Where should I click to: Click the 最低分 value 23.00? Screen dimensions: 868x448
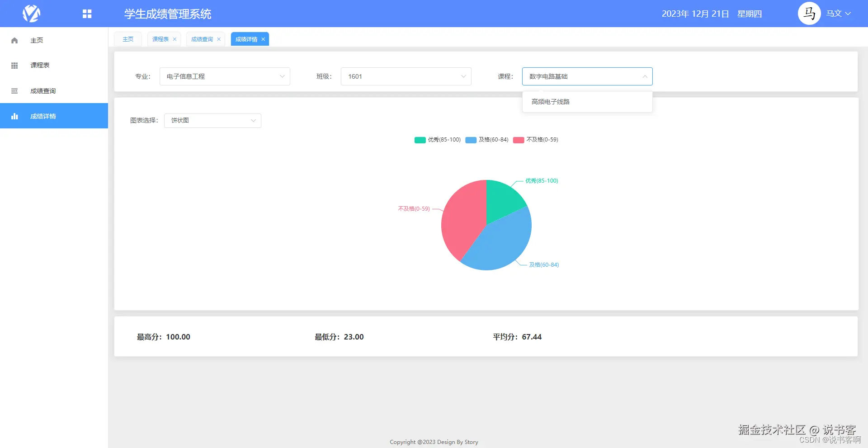point(354,337)
